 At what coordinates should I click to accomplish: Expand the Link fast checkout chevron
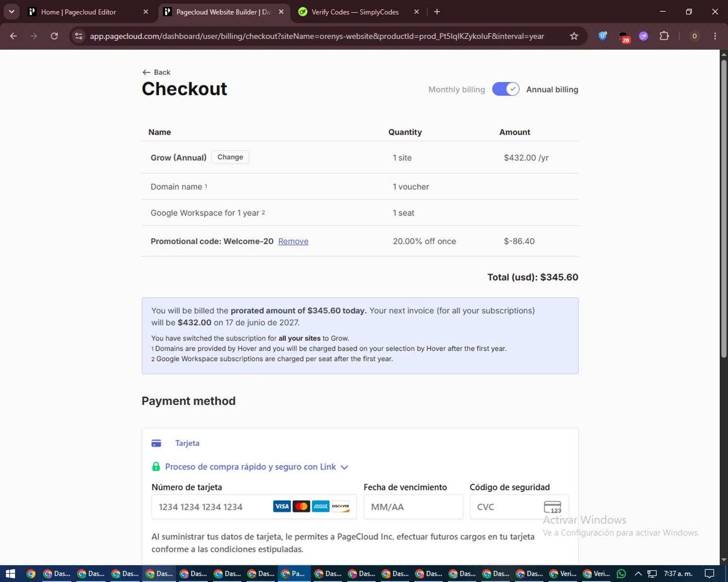tap(345, 467)
